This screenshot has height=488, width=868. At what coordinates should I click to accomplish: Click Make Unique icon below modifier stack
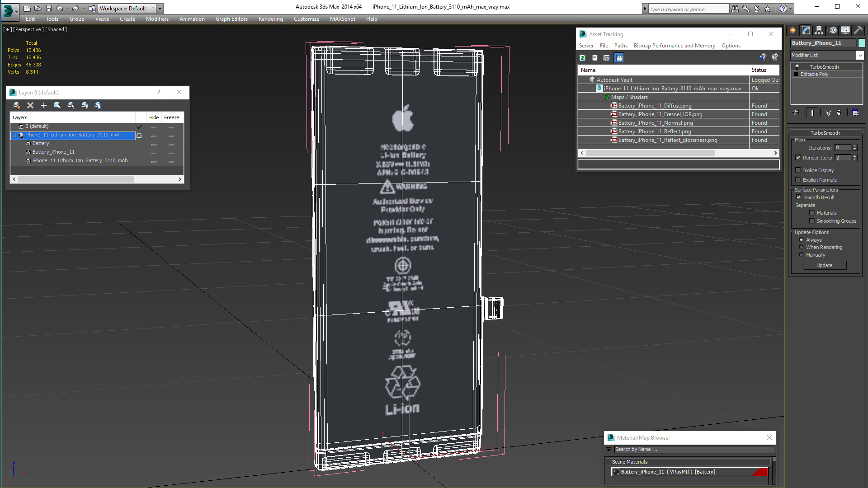828,113
